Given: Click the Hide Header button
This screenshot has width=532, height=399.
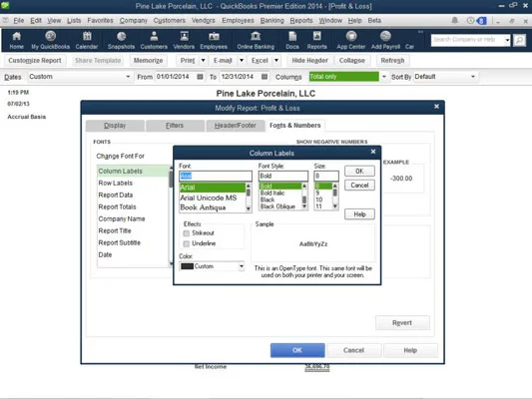Looking at the screenshot, I should 309,60.
